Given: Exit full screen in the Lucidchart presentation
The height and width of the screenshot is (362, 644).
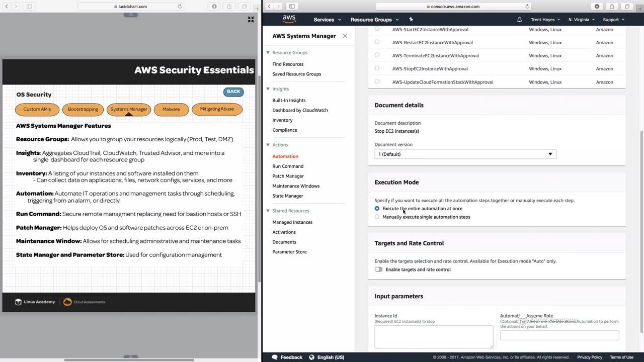Looking at the screenshot, I should (x=251, y=20).
